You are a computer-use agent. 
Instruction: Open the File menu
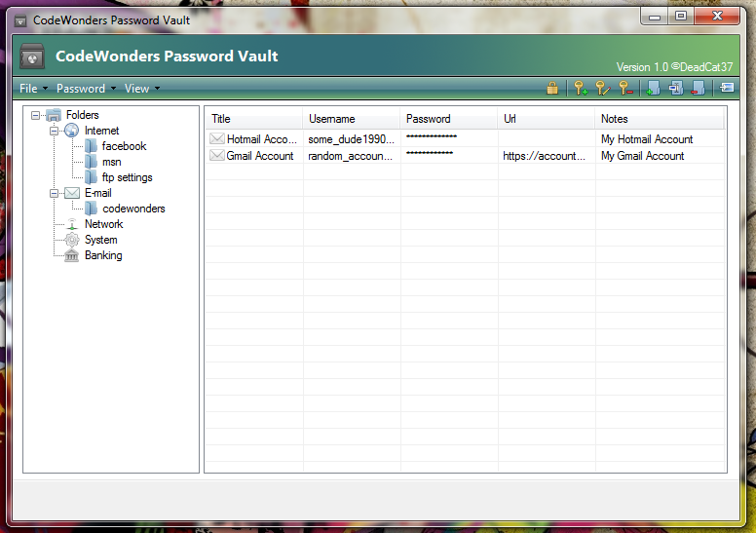pyautogui.click(x=33, y=89)
